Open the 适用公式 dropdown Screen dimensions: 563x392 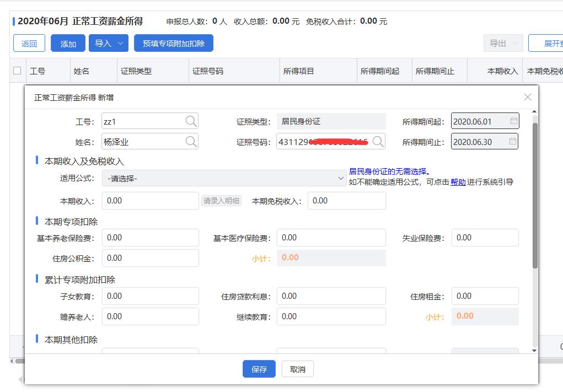click(x=224, y=179)
